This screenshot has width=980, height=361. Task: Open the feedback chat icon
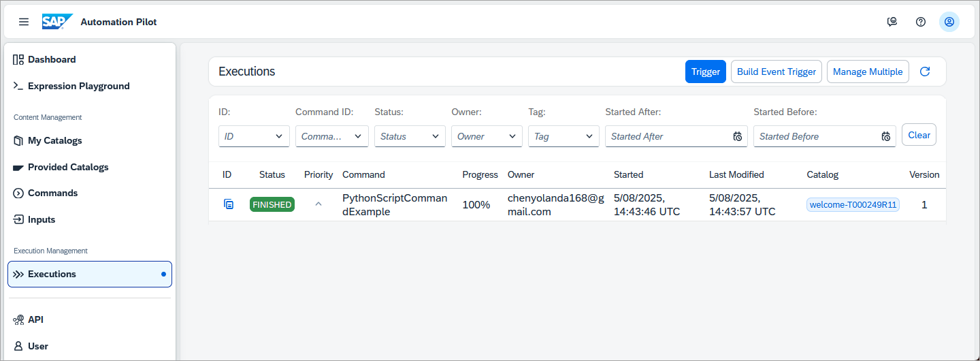pos(892,22)
